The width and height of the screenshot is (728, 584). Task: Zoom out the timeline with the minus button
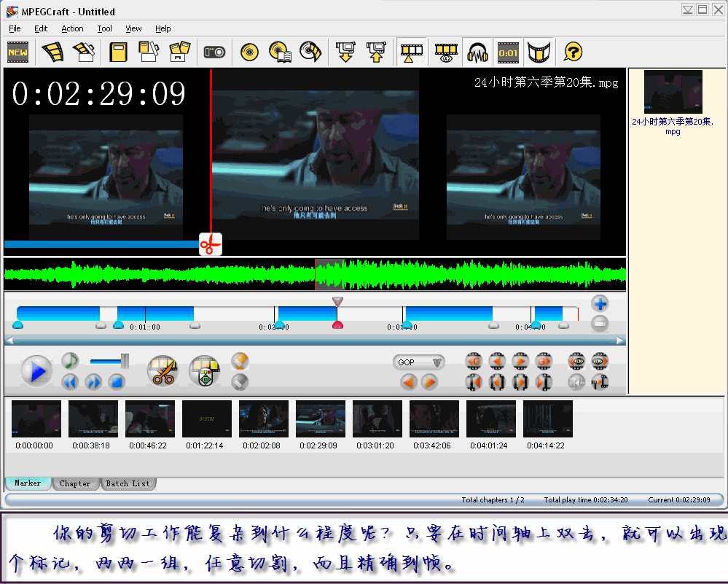600,324
